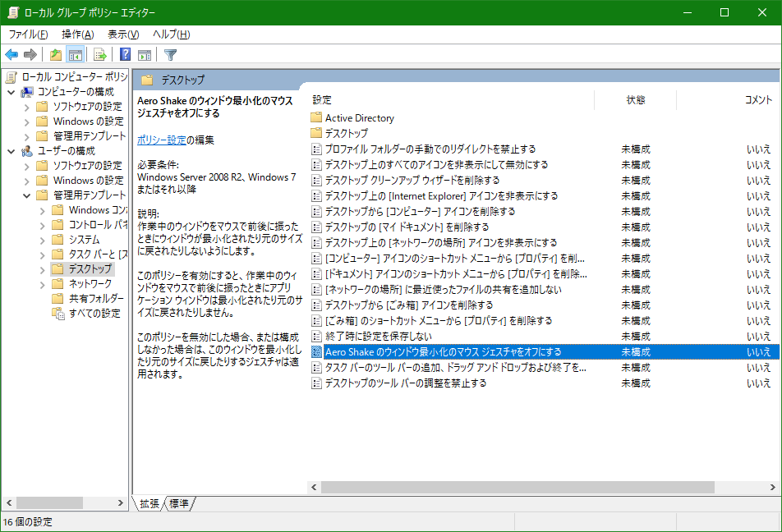The height and width of the screenshot is (532, 782).
Task: Click the policy icon for デスクトップ クリーンアップ ウィザードを削除する
Action: coord(316,180)
